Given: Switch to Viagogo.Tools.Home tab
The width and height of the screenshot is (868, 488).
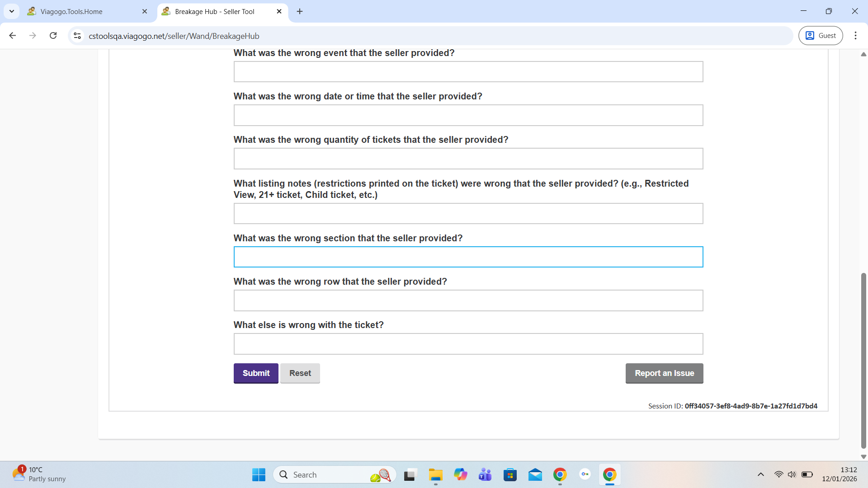Looking at the screenshot, I should point(86,12).
